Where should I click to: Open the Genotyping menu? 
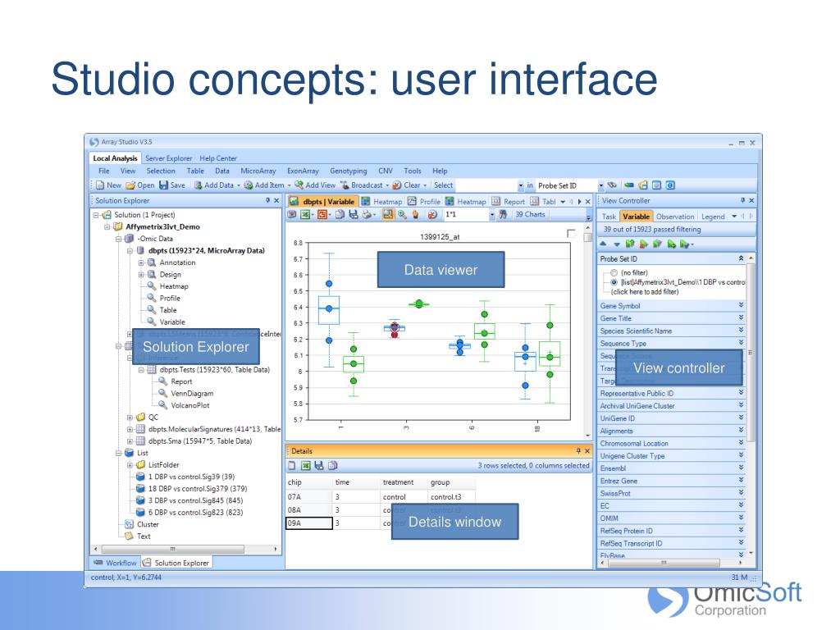click(348, 171)
